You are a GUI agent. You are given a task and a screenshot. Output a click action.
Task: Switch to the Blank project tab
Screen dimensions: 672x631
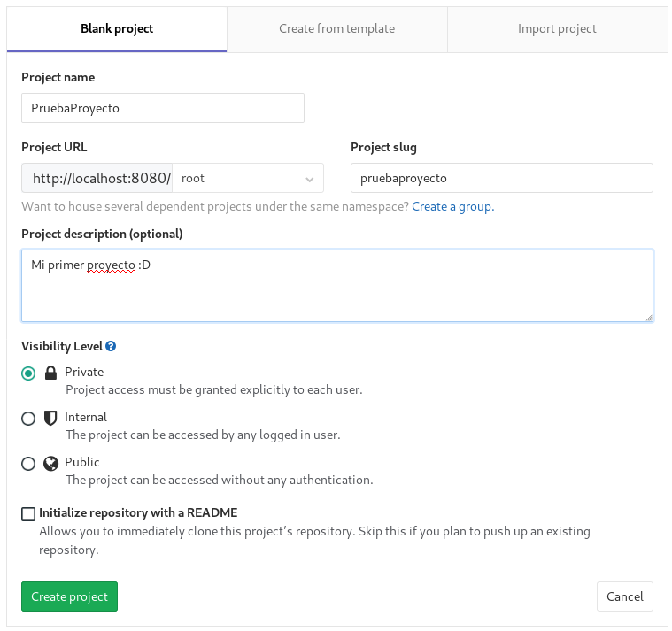click(x=117, y=28)
